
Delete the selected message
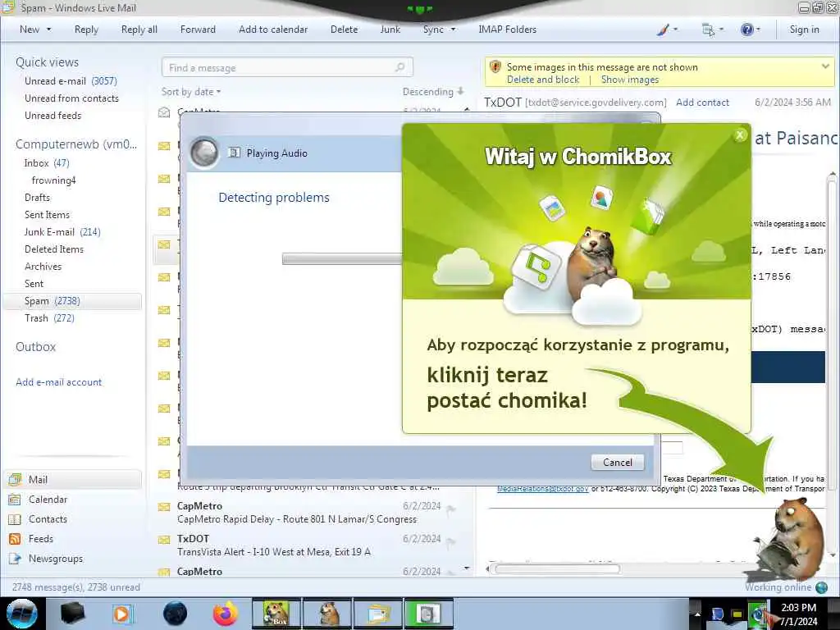pyautogui.click(x=344, y=30)
